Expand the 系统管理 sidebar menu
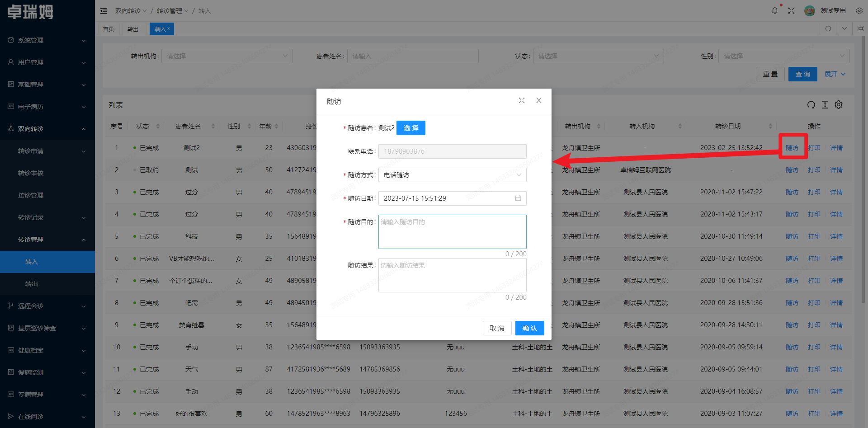This screenshot has height=428, width=868. pos(47,40)
